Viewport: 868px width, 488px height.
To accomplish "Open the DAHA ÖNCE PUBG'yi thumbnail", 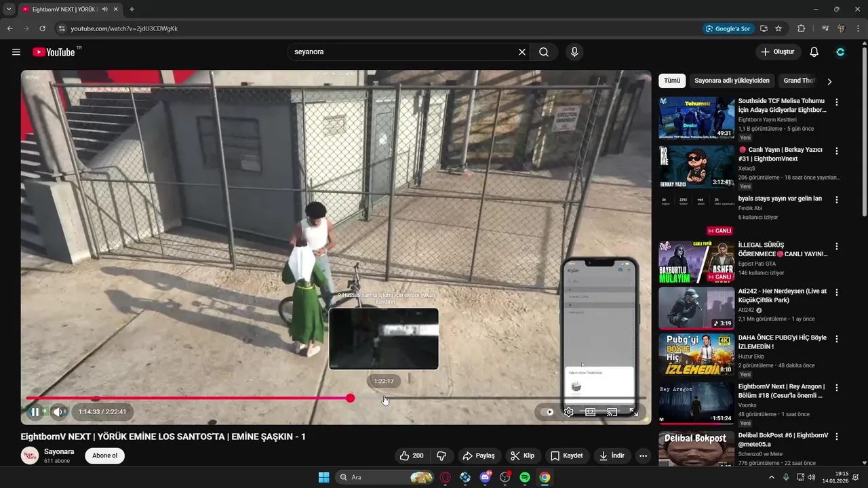I will [x=696, y=354].
